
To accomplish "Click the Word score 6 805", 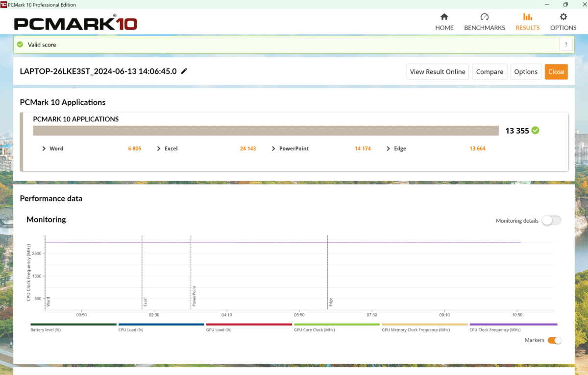I will (135, 148).
